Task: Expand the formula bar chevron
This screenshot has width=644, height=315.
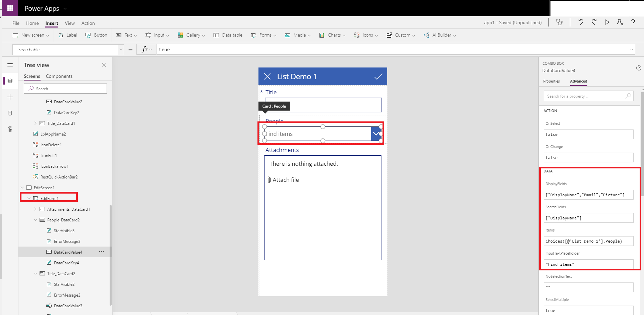Action: point(632,50)
